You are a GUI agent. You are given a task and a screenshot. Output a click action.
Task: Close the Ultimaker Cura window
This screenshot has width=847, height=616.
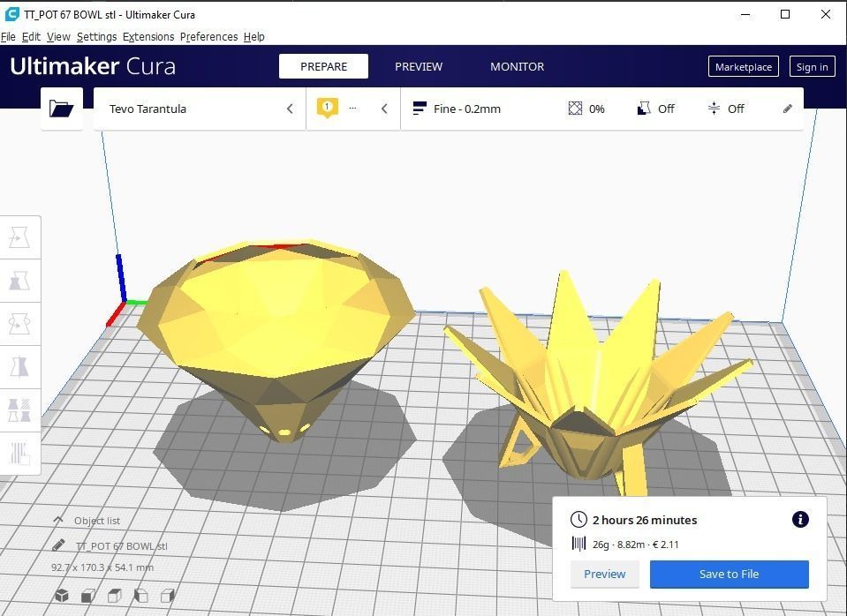pyautogui.click(x=826, y=15)
